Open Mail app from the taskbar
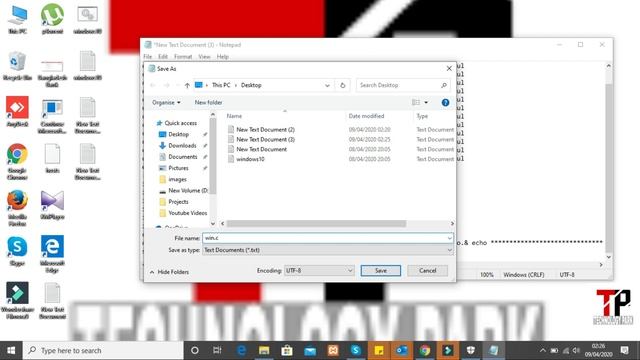 (x=310, y=350)
